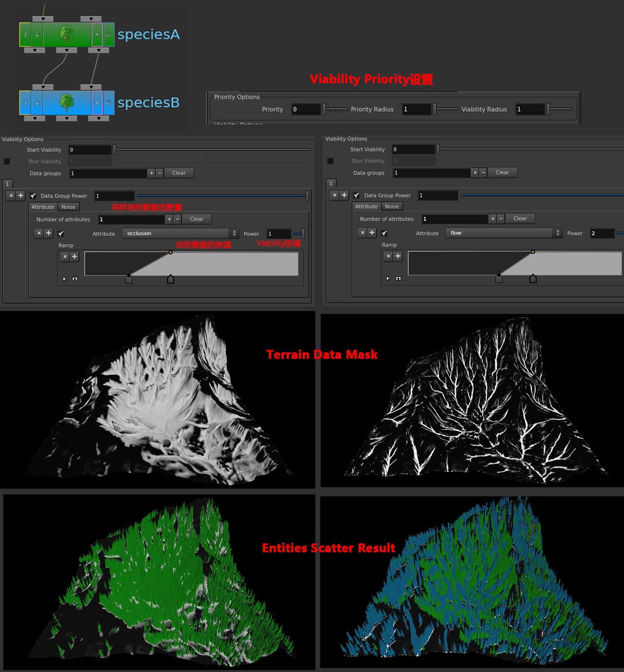Click the Viability Radius slider handle
Image resolution: width=624 pixels, height=672 pixels.
point(548,109)
